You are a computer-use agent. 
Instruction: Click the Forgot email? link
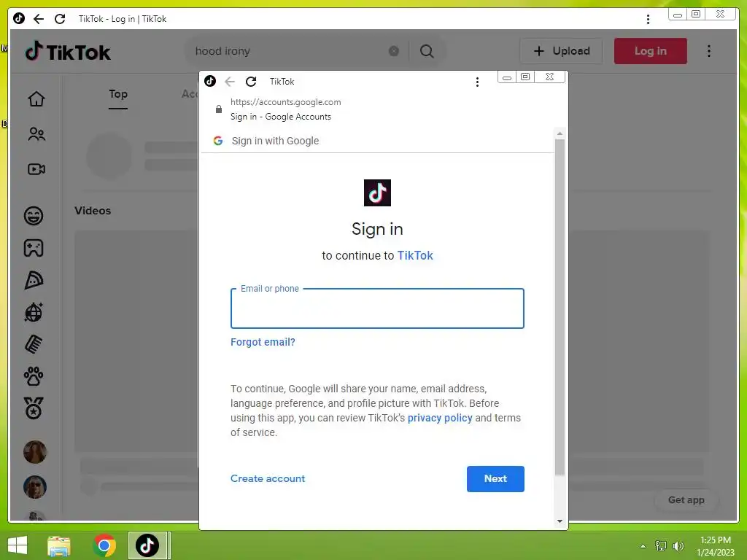tap(263, 342)
